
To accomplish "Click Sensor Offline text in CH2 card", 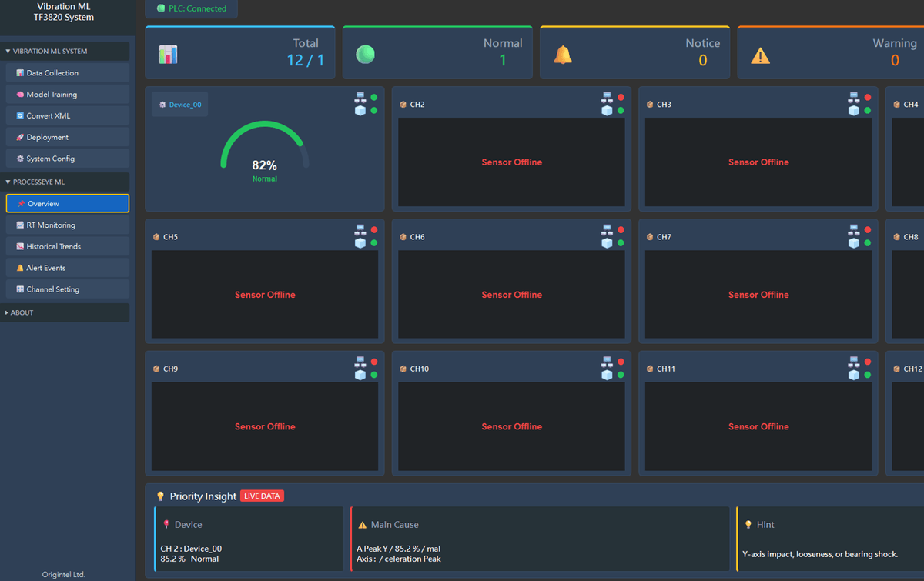I will pyautogui.click(x=512, y=162).
